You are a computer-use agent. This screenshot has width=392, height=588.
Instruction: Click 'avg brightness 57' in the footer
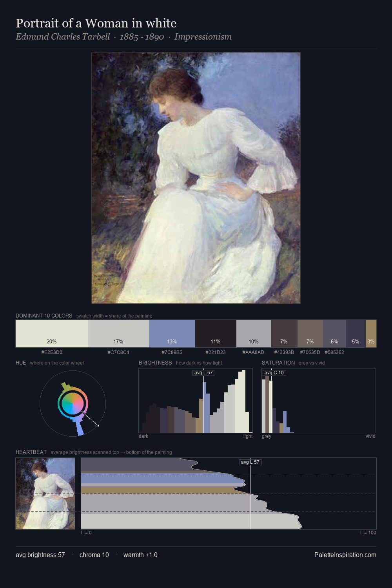point(40,555)
